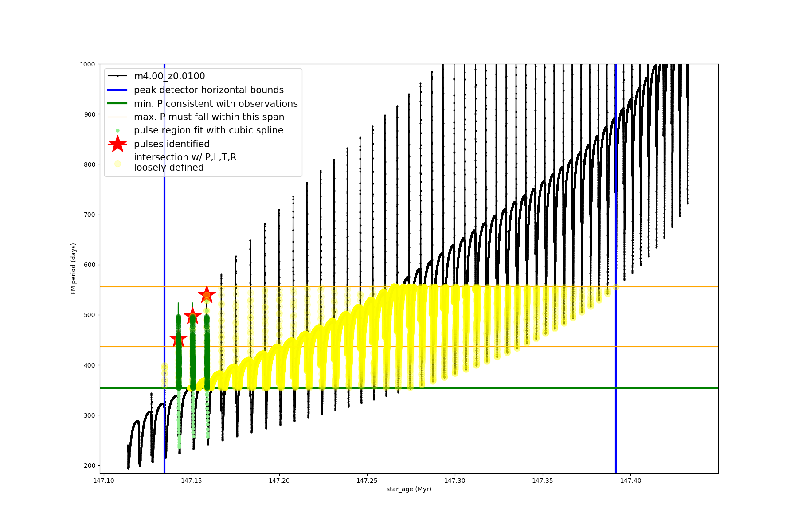798x532 pixels.
Task: Click the 'star_age (Myr)' x-axis label
Action: (x=408, y=489)
